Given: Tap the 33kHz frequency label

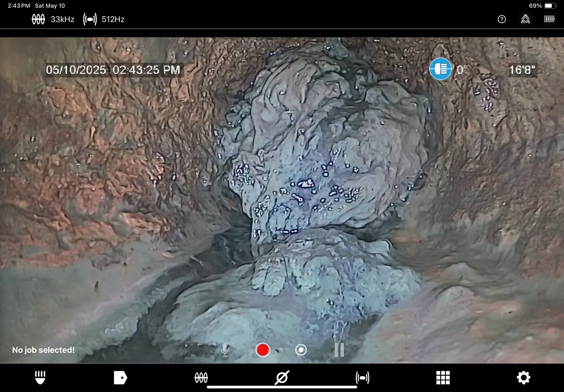Looking at the screenshot, I should point(62,19).
